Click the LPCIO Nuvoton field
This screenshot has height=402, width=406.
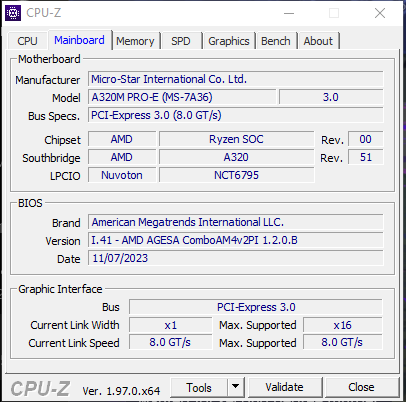pyautogui.click(x=122, y=175)
